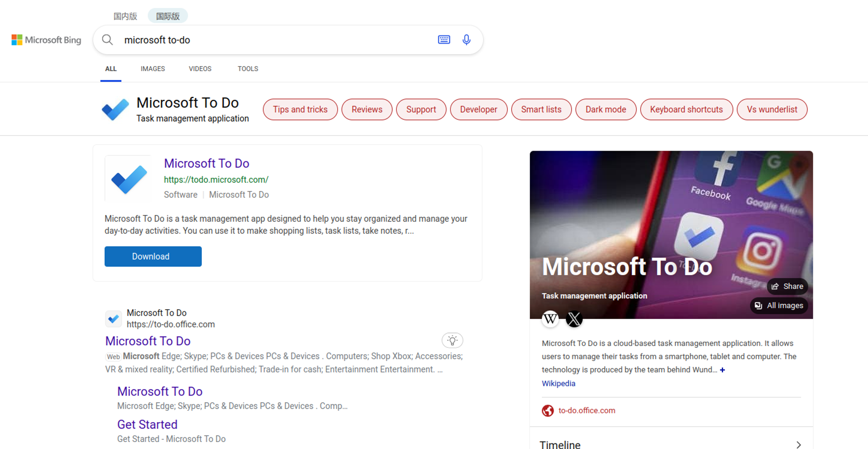The image size is (868, 449).
Task: Open the Get Started sublink
Action: pos(147,424)
